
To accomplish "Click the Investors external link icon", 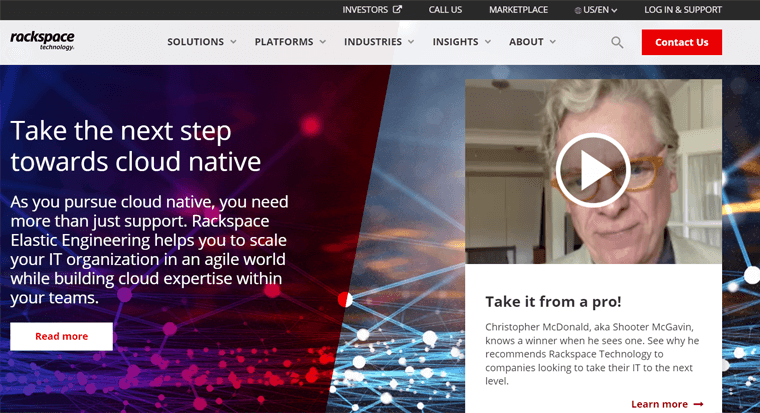I will [x=397, y=9].
